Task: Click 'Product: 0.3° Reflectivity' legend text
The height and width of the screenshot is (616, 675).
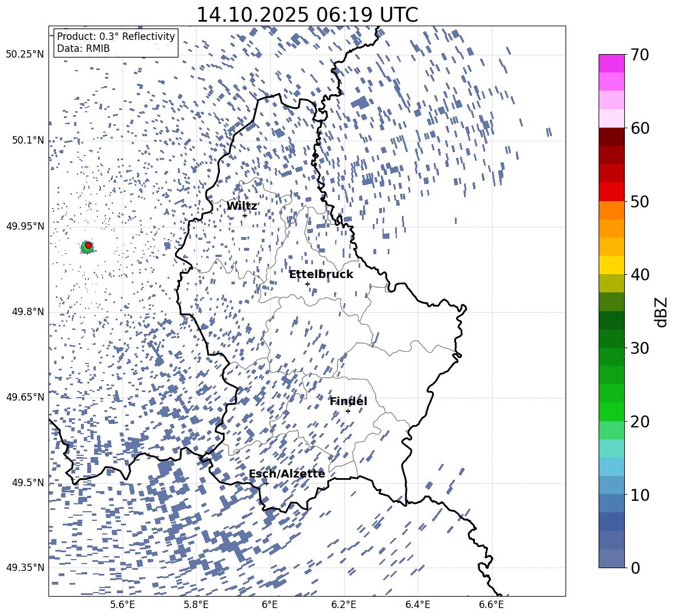Action: (x=116, y=36)
